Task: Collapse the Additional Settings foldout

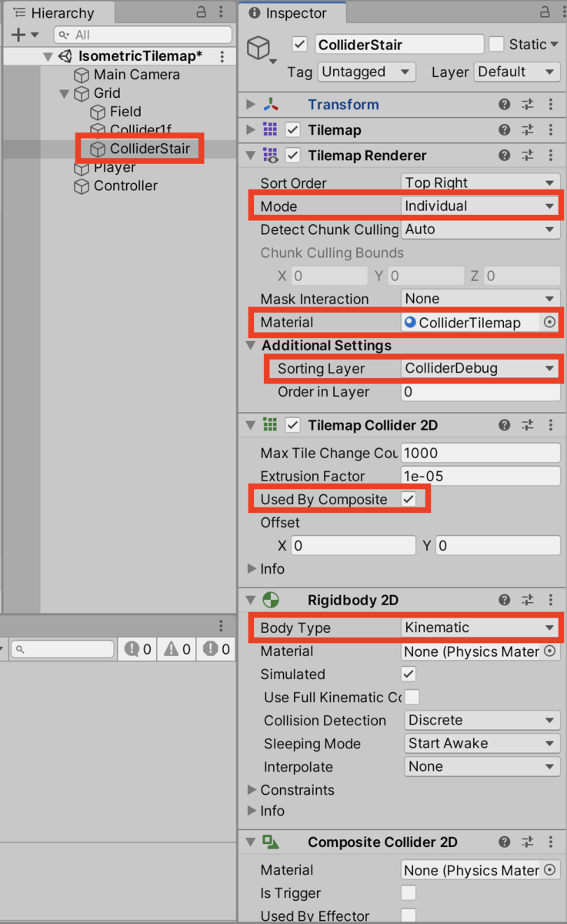Action: 251,345
